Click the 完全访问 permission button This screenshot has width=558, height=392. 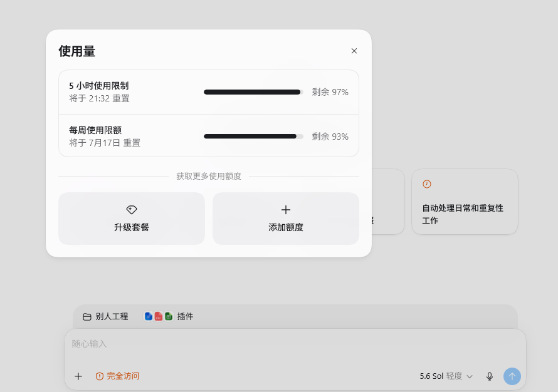(x=117, y=376)
